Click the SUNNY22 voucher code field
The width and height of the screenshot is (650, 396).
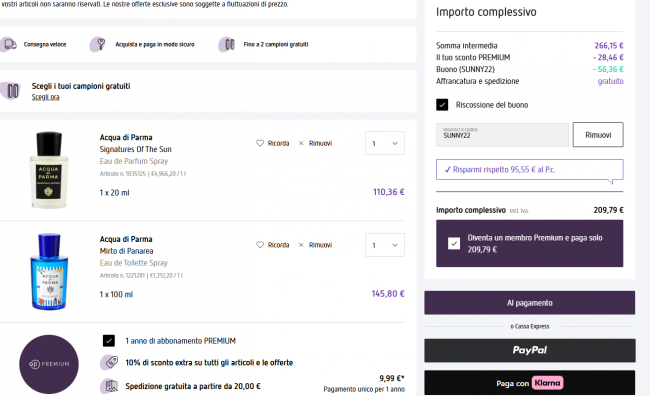tap(502, 135)
